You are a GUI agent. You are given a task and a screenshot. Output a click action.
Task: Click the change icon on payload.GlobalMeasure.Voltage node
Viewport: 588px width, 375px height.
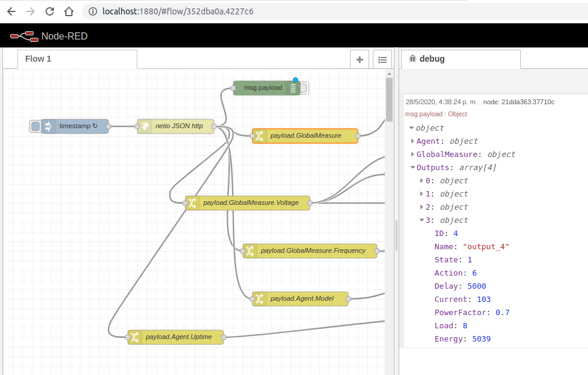[192, 203]
